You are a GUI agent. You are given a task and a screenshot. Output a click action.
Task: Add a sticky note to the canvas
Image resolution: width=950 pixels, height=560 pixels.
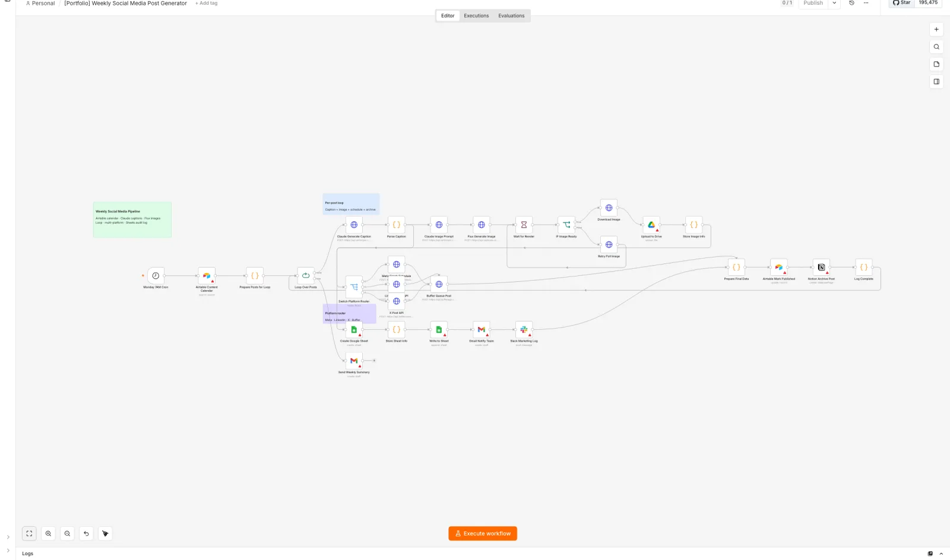pos(936,64)
